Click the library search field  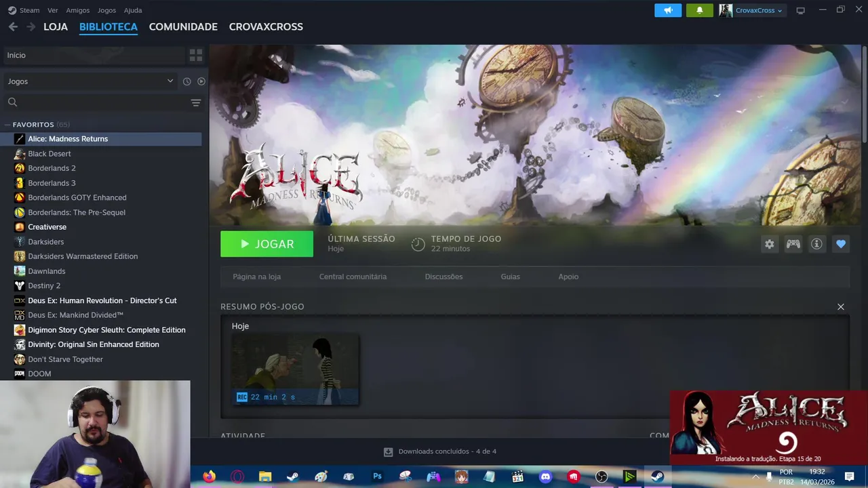coord(95,102)
